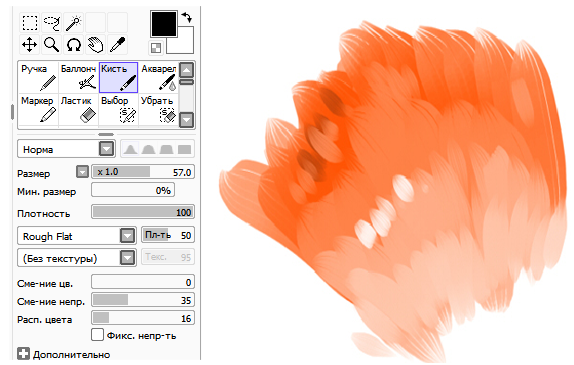Adjust the Пл-ть shape intensity slider
The image size is (574, 365).
pos(168,235)
